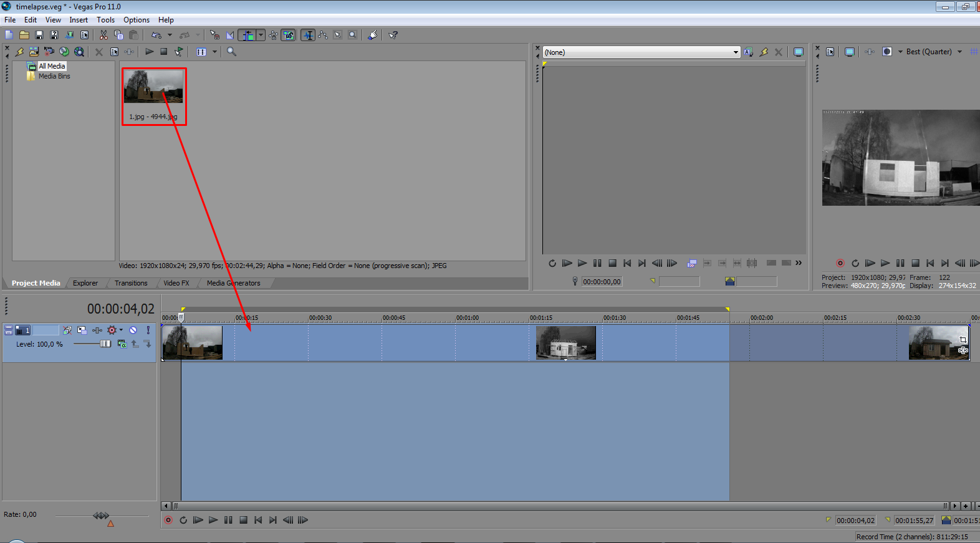
Task: Click the Search Media Bins magnifier icon
Action: pyautogui.click(x=231, y=52)
